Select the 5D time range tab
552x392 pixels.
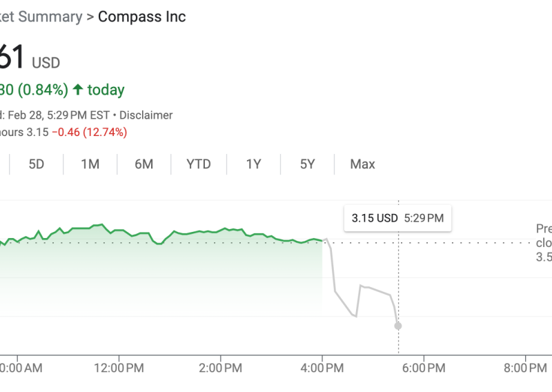coord(37,164)
